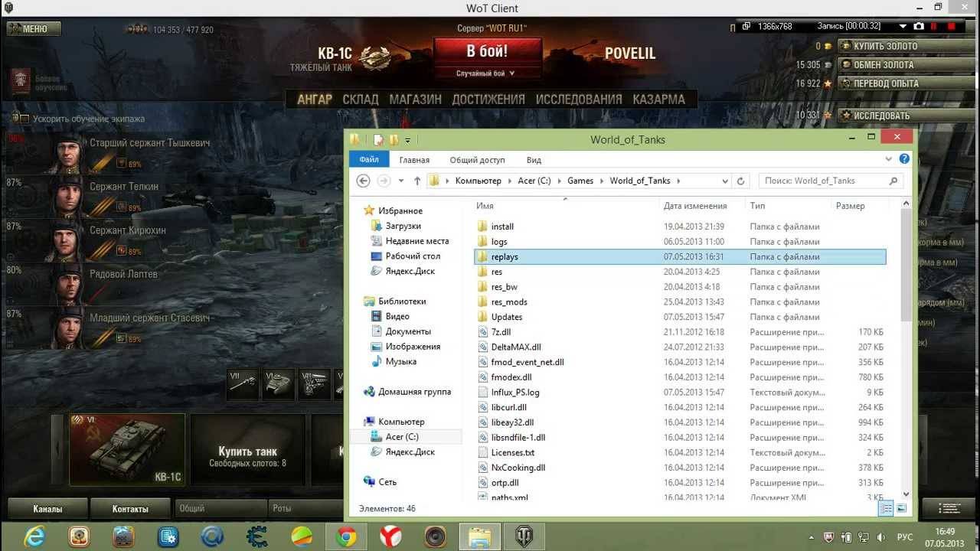Screen dimensions: 980x551
Task: Open the address bar history dropdown
Action: (724, 181)
